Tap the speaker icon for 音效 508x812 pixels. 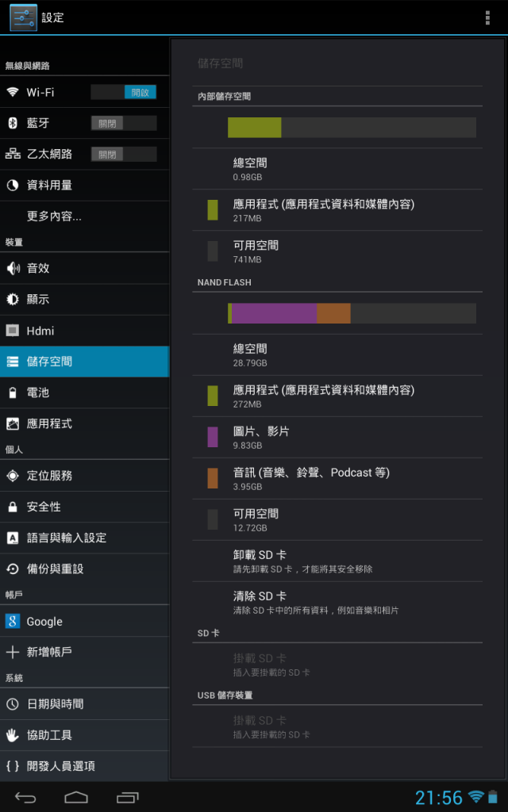pyautogui.click(x=13, y=268)
